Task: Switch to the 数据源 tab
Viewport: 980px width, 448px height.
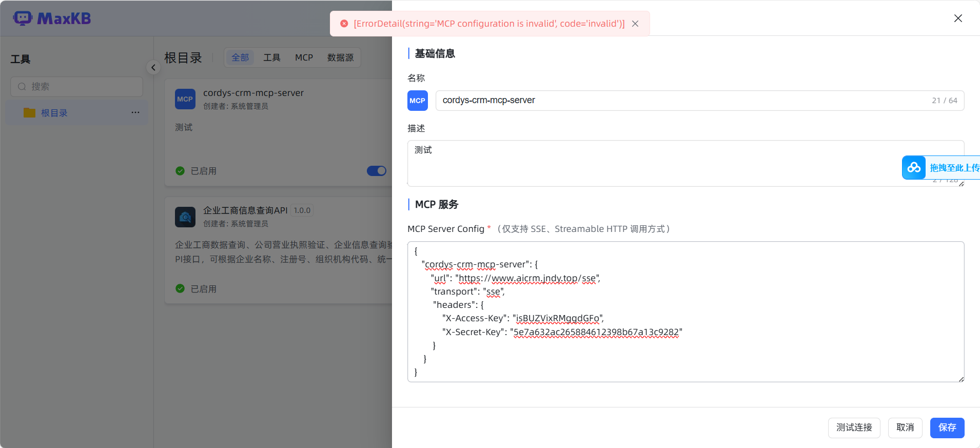Action: coord(340,57)
